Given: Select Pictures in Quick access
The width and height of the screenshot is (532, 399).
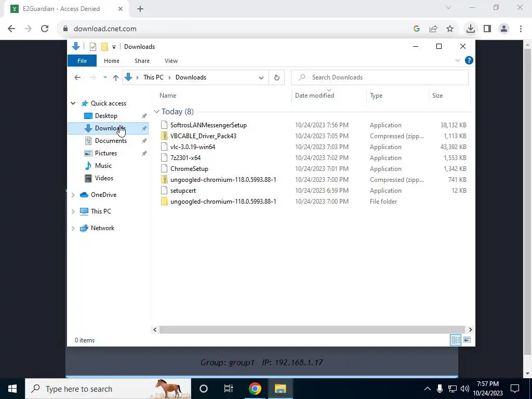Looking at the screenshot, I should point(106,153).
